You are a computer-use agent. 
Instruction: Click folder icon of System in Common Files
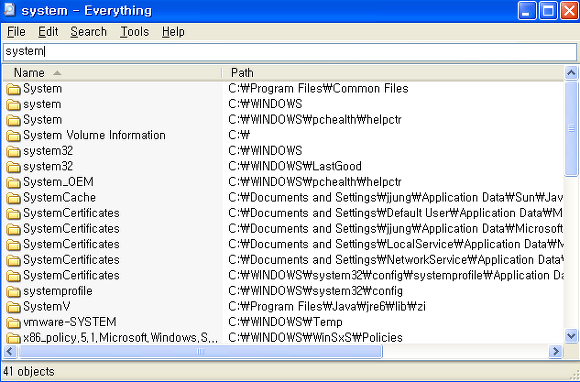point(13,89)
